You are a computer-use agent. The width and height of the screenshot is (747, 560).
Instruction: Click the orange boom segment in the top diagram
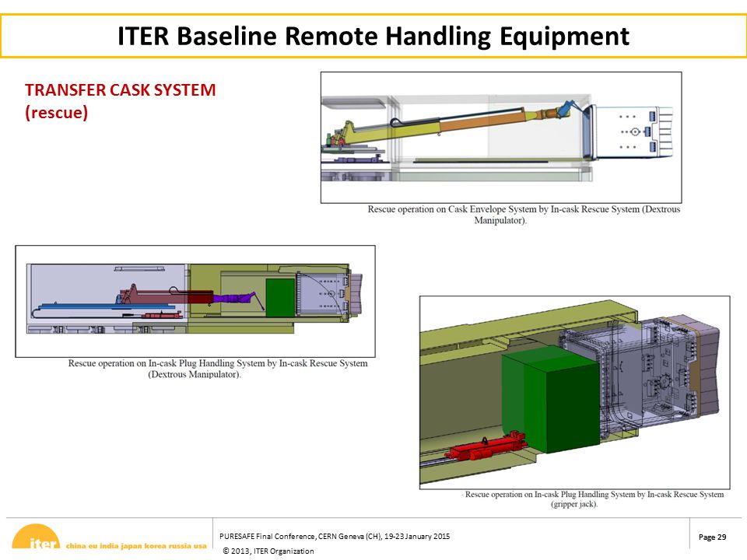(x=481, y=121)
